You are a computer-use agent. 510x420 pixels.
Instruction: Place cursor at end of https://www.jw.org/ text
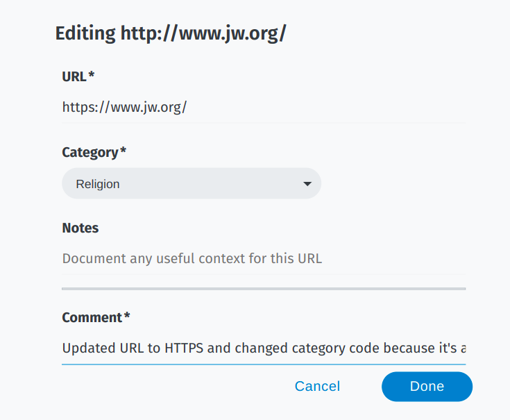[187, 108]
